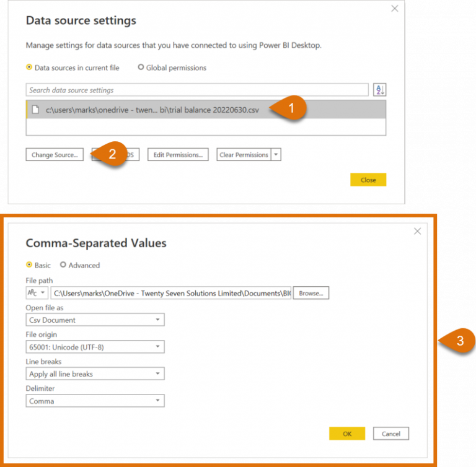Screen dimensions: 476x467
Task: Select the trial balance 20220630.csv file icon
Action: pos(35,110)
